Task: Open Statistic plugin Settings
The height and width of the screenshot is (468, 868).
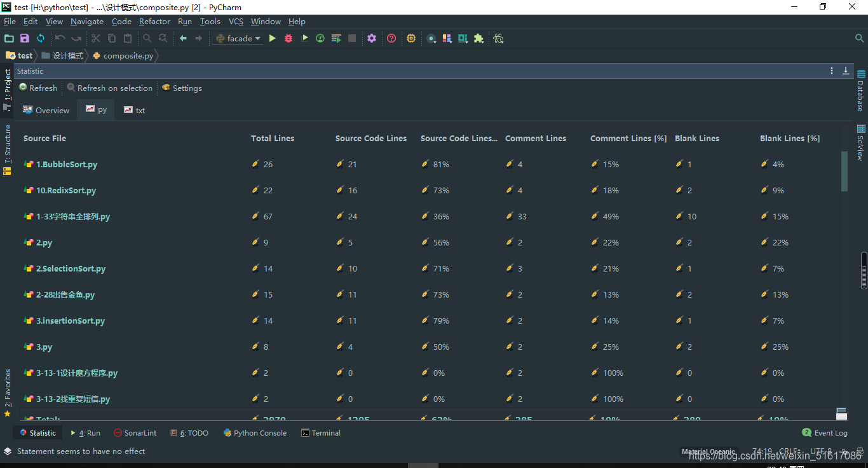Action: 182,88
